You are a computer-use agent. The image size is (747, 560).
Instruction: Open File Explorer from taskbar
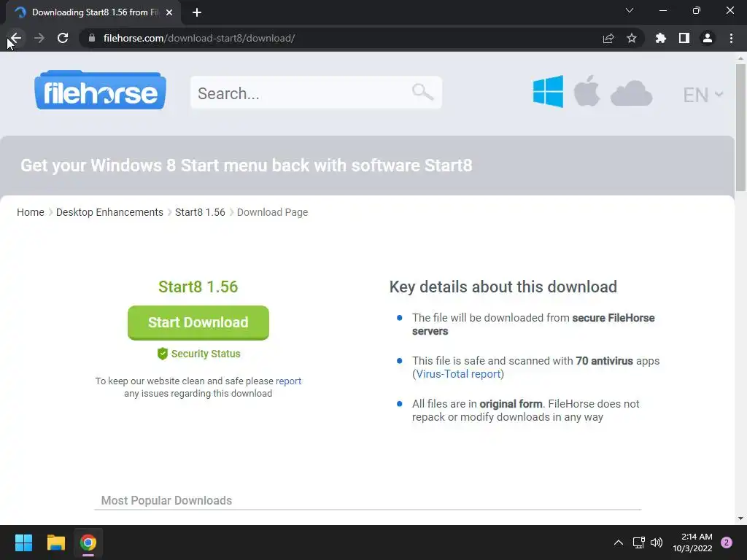coord(55,542)
